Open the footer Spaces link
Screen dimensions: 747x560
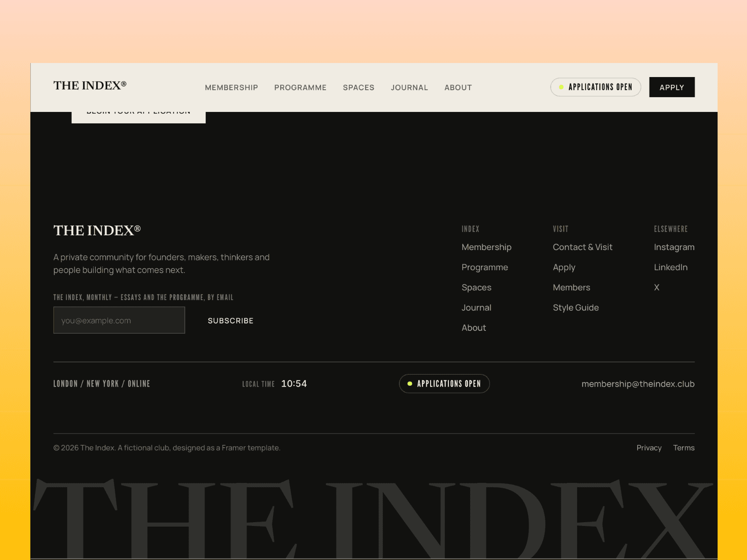click(477, 287)
